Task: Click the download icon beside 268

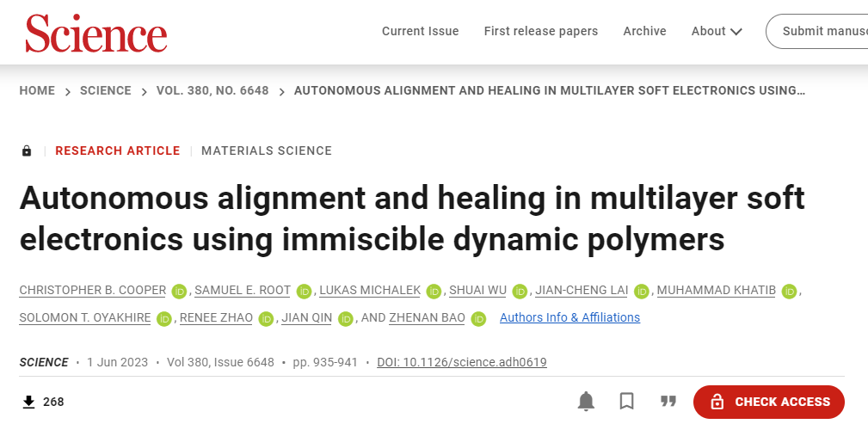Action: point(28,402)
